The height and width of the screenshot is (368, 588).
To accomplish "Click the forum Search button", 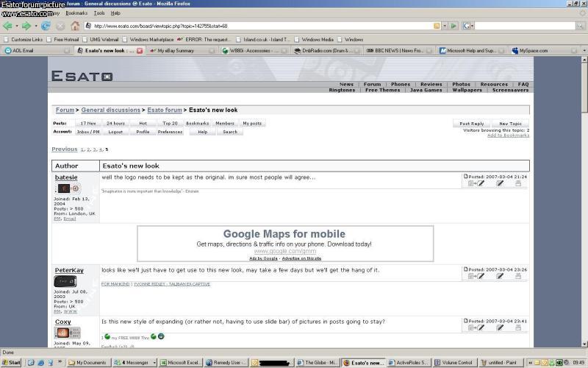I will 229,132.
